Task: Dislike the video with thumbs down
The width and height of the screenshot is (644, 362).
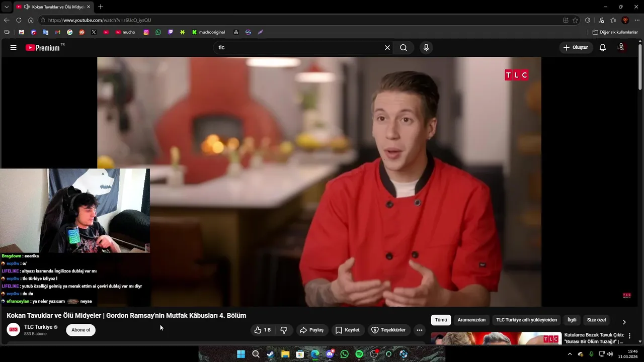Action: click(284, 330)
